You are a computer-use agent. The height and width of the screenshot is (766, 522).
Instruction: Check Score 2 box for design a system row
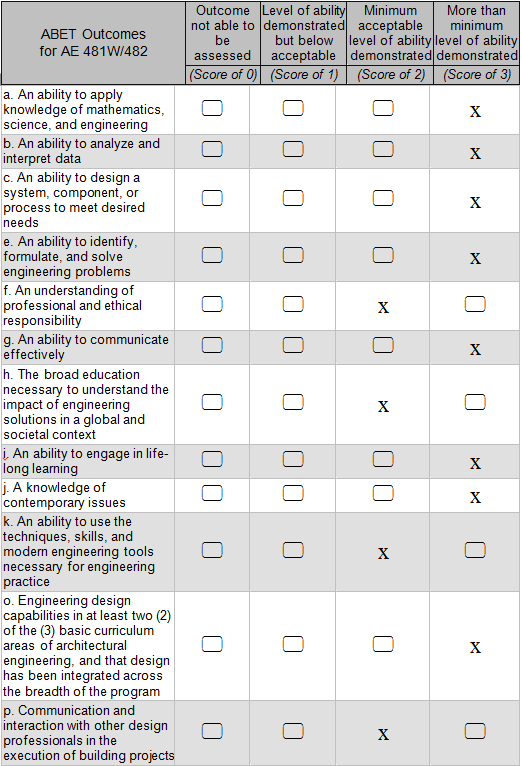coord(383,198)
